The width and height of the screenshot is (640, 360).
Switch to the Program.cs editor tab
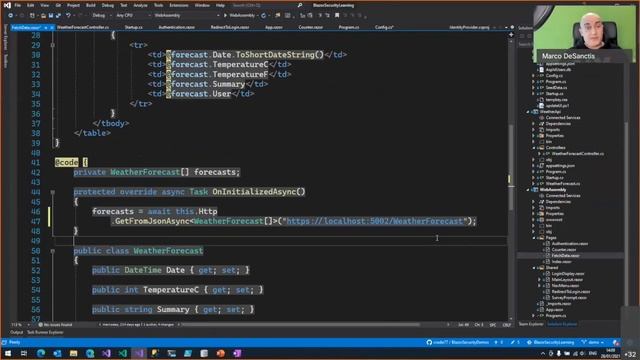click(349, 27)
